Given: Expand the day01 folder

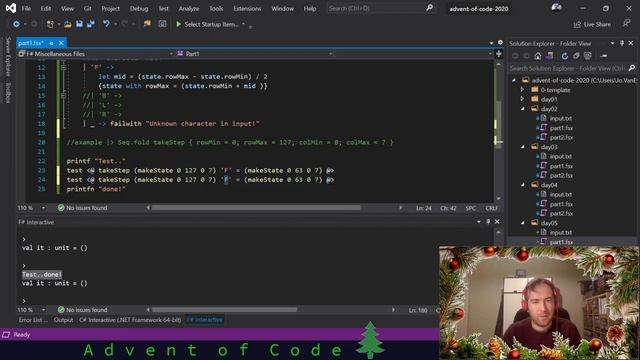Looking at the screenshot, I should coord(522,99).
